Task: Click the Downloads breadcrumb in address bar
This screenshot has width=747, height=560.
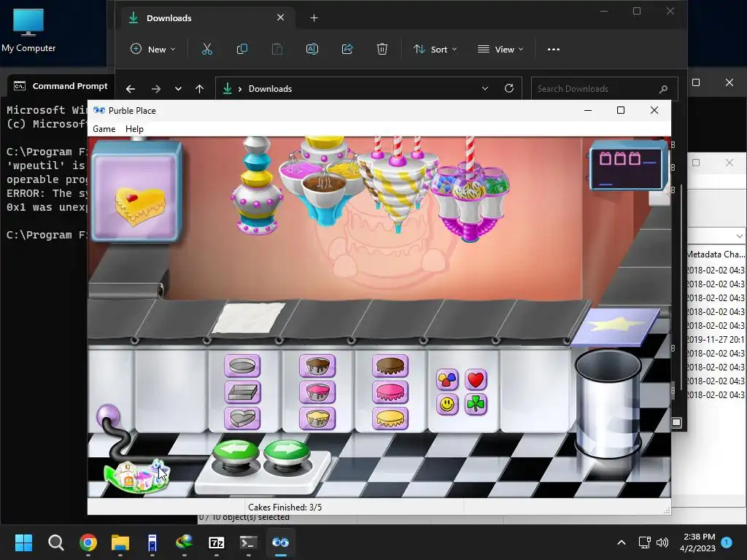Action: pos(270,88)
